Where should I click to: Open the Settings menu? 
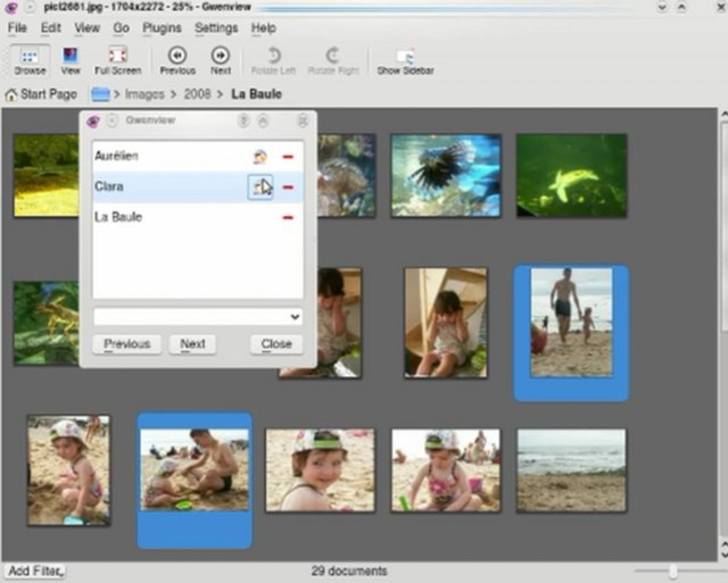(x=217, y=28)
